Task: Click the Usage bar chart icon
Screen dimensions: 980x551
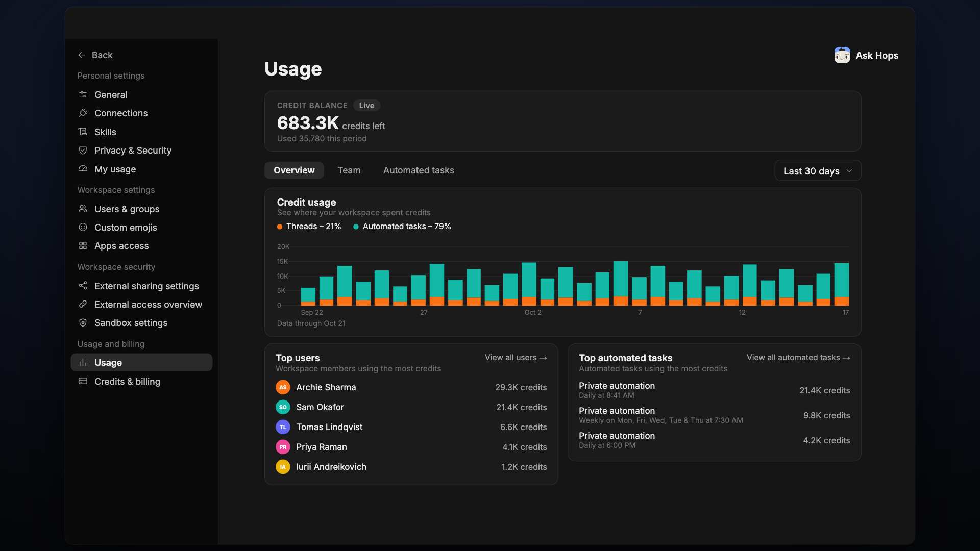Action: tap(83, 362)
